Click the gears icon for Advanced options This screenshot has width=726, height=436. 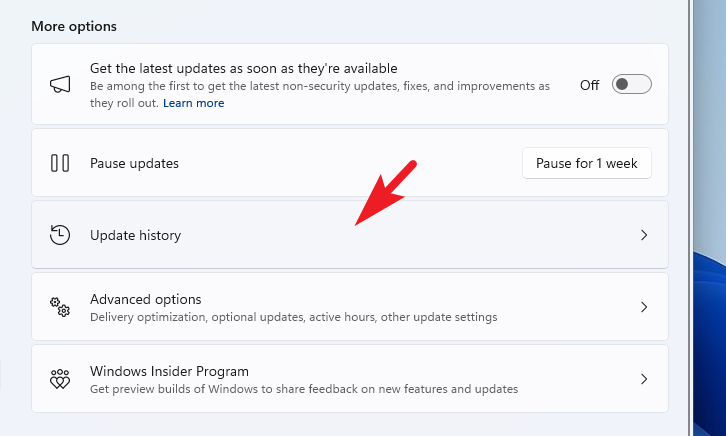point(60,307)
